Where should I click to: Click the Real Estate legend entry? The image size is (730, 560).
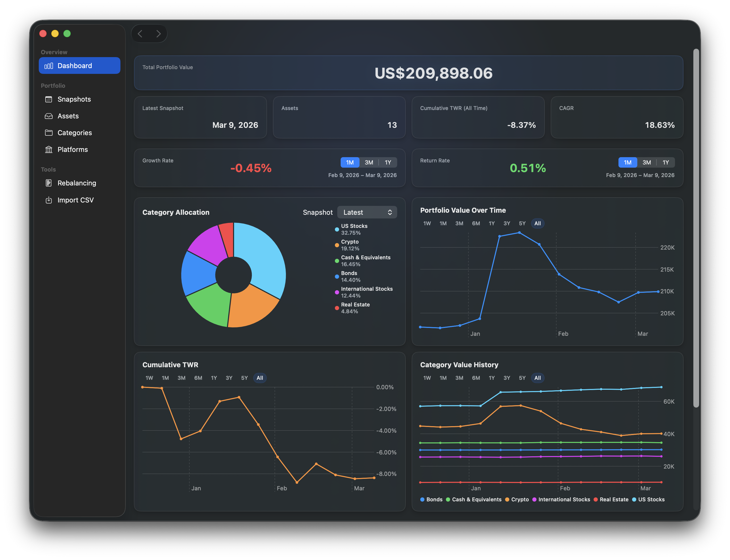614,499
